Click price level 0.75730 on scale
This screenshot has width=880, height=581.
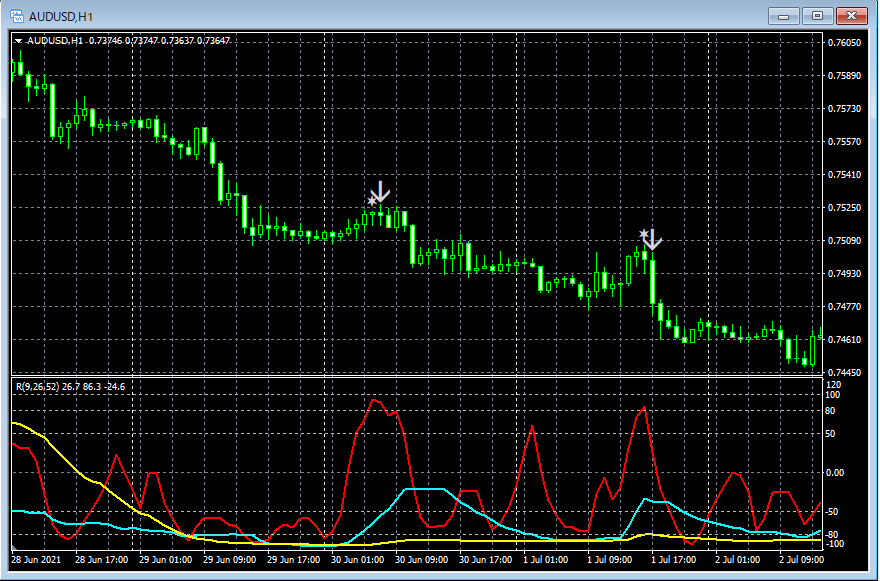845,109
